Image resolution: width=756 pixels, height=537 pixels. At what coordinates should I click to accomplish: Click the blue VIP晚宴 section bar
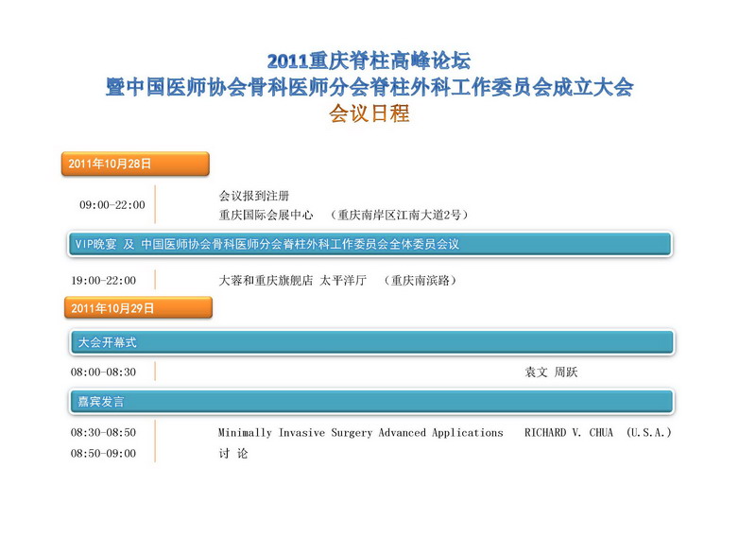pyautogui.click(x=370, y=245)
